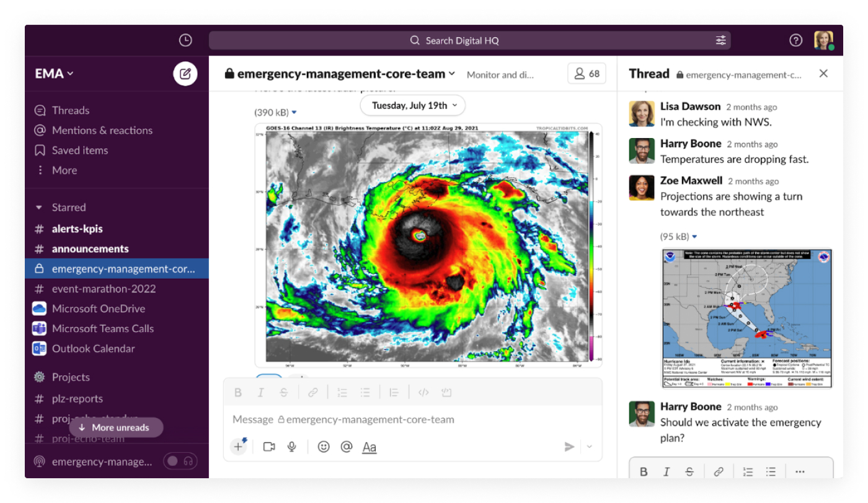This screenshot has height=503, width=868.
Task: Insert a blockquote in the main composer
Action: pyautogui.click(x=394, y=392)
